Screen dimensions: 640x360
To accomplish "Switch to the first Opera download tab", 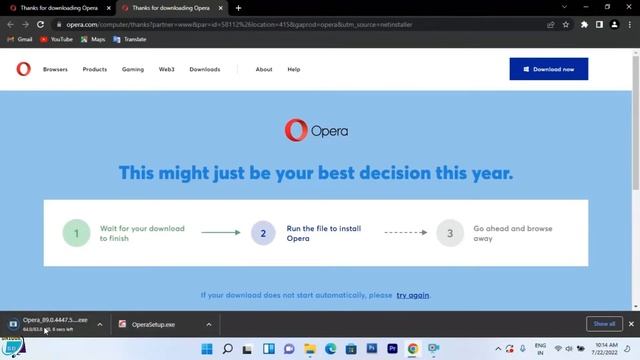I will point(59,8).
